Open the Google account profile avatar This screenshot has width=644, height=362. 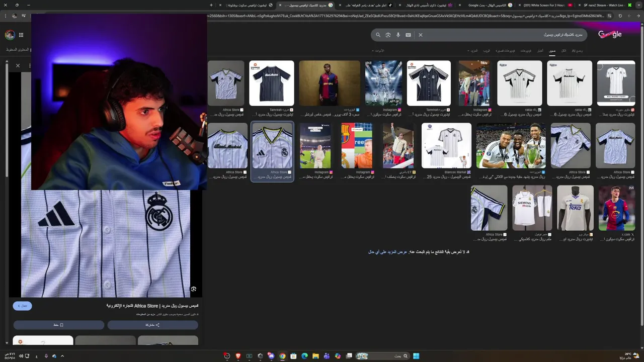tap(10, 35)
